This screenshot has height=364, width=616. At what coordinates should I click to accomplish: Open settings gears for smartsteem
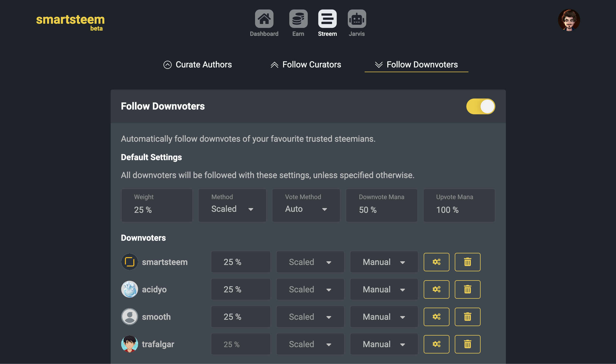point(436,262)
